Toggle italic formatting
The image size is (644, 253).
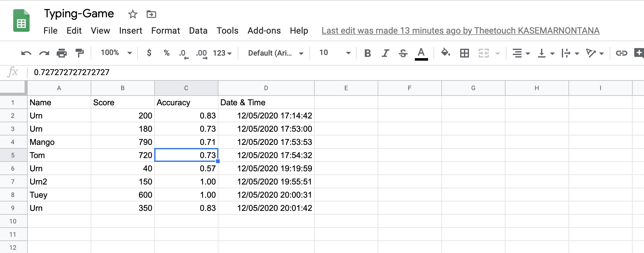point(385,53)
